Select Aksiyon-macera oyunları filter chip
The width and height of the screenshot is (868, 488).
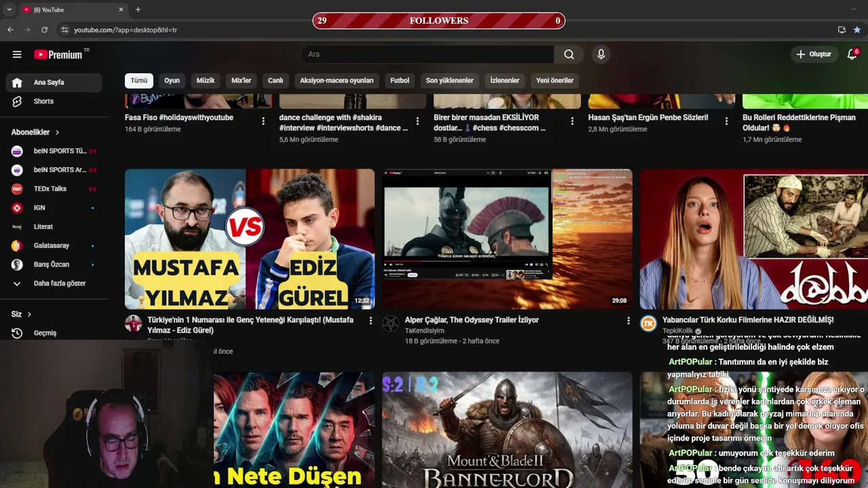[x=337, y=81]
